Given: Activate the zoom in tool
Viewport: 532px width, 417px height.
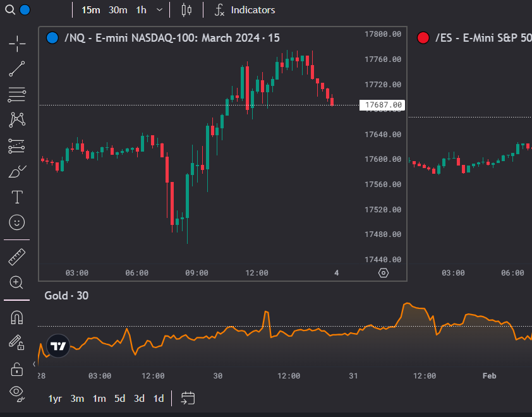Looking at the screenshot, I should coord(16,282).
